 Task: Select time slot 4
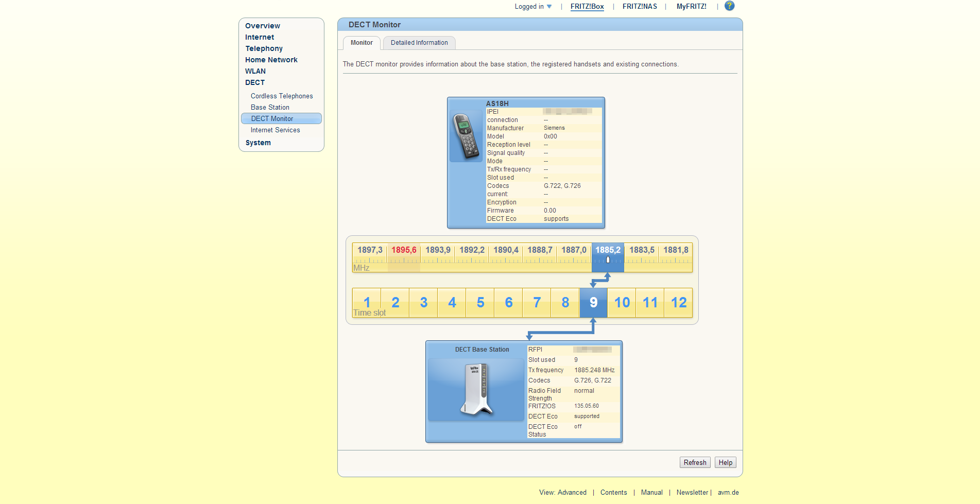452,303
